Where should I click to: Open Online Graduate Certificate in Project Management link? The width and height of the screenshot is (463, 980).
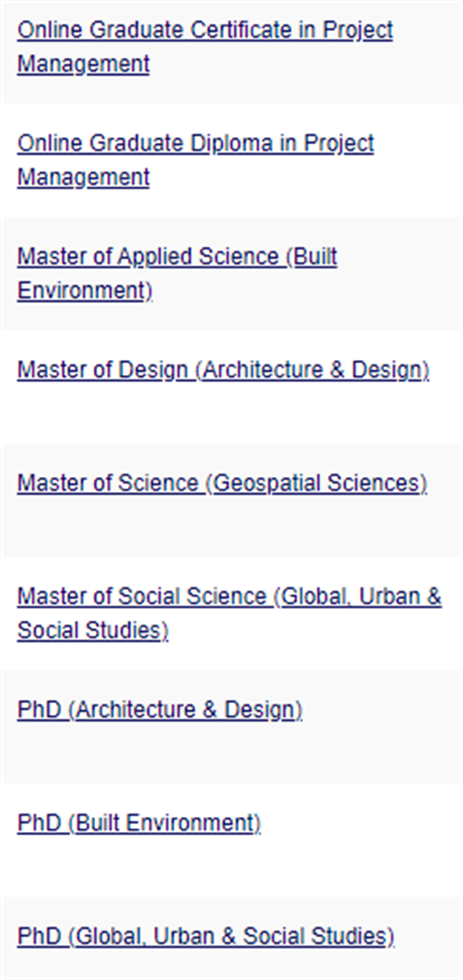(x=205, y=46)
